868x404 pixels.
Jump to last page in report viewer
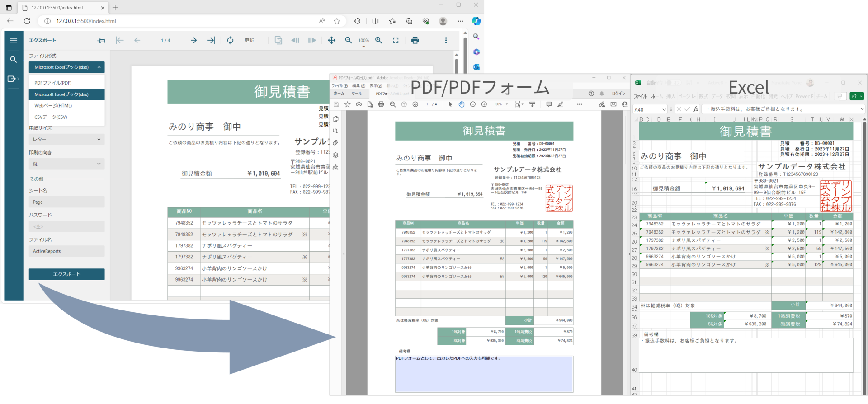(x=211, y=40)
